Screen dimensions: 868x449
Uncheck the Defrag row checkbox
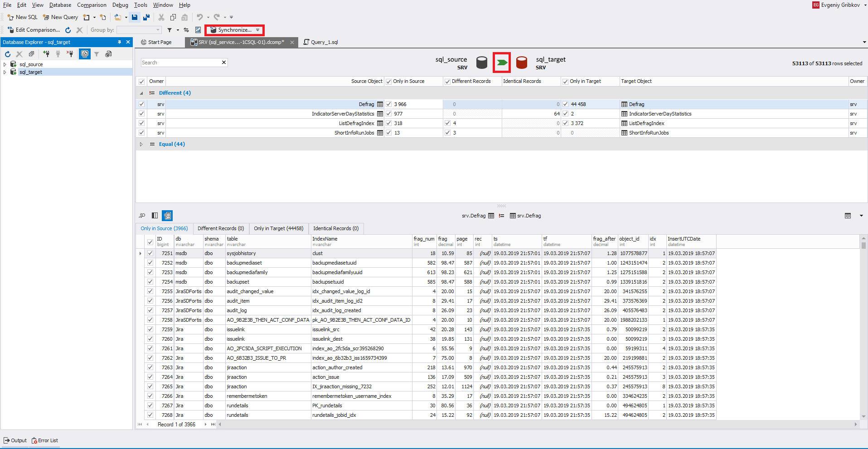(142, 104)
